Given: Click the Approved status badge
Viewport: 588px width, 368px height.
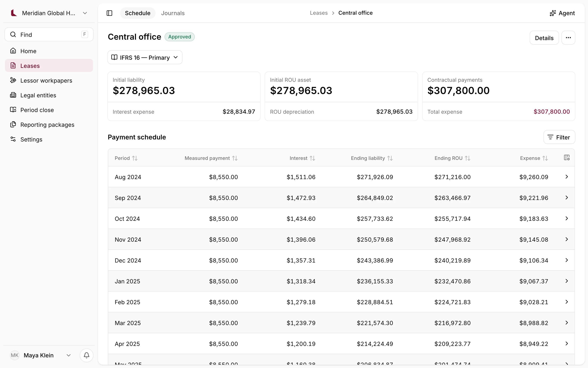Looking at the screenshot, I should (x=179, y=37).
